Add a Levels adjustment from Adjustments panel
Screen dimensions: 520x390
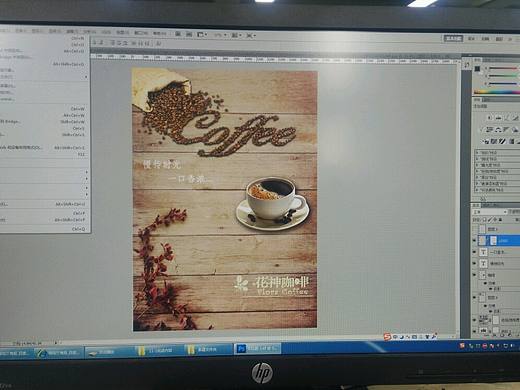(498, 118)
